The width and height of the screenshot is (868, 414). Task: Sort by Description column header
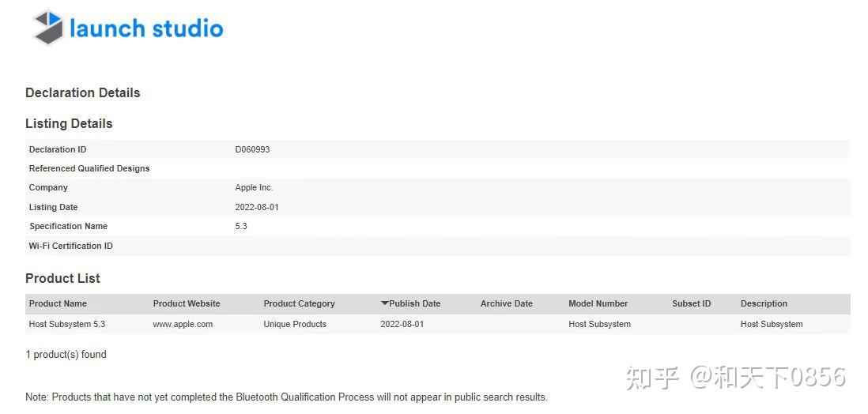point(764,303)
